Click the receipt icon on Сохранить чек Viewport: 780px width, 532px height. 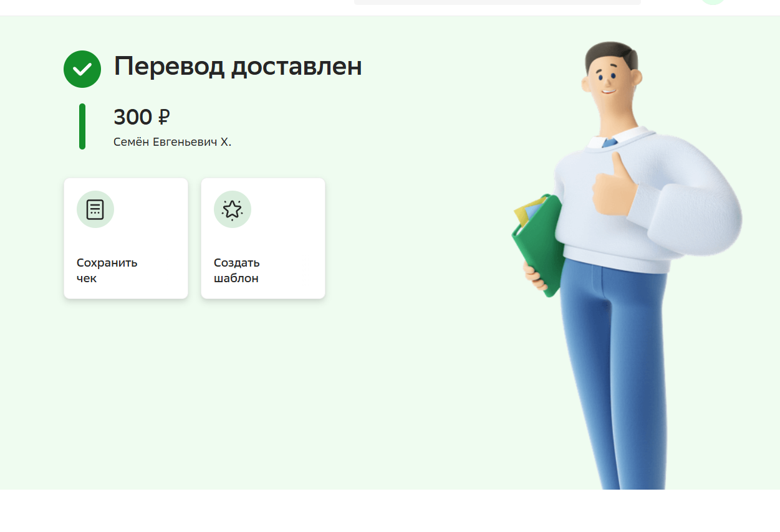coord(95,209)
